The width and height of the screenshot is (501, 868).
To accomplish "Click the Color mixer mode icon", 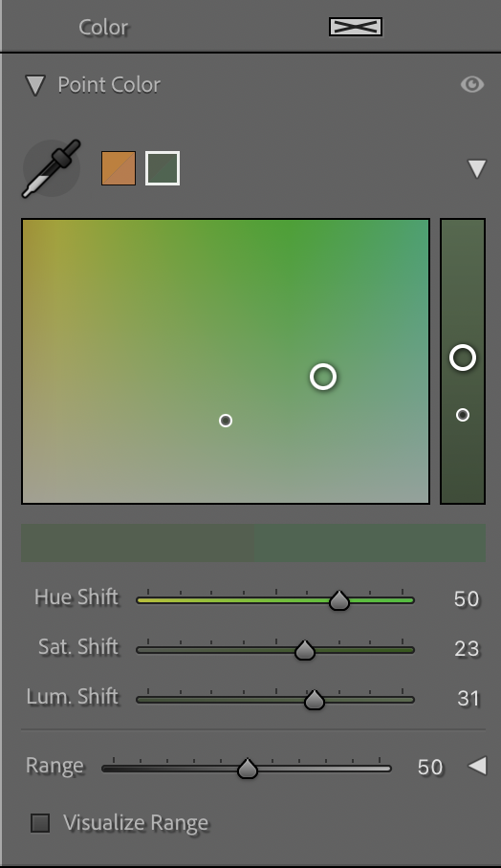I will [x=356, y=27].
